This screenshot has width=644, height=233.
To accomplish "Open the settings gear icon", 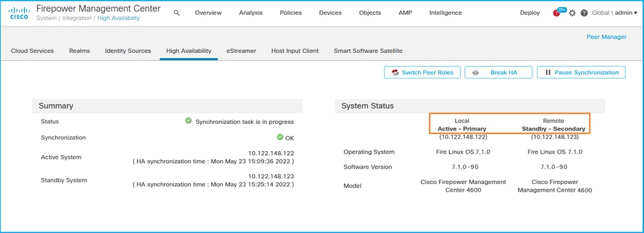I will tap(572, 13).
